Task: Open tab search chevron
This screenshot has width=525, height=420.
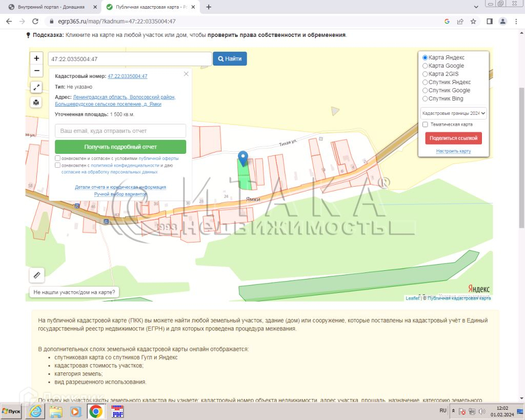Action: click(476, 7)
